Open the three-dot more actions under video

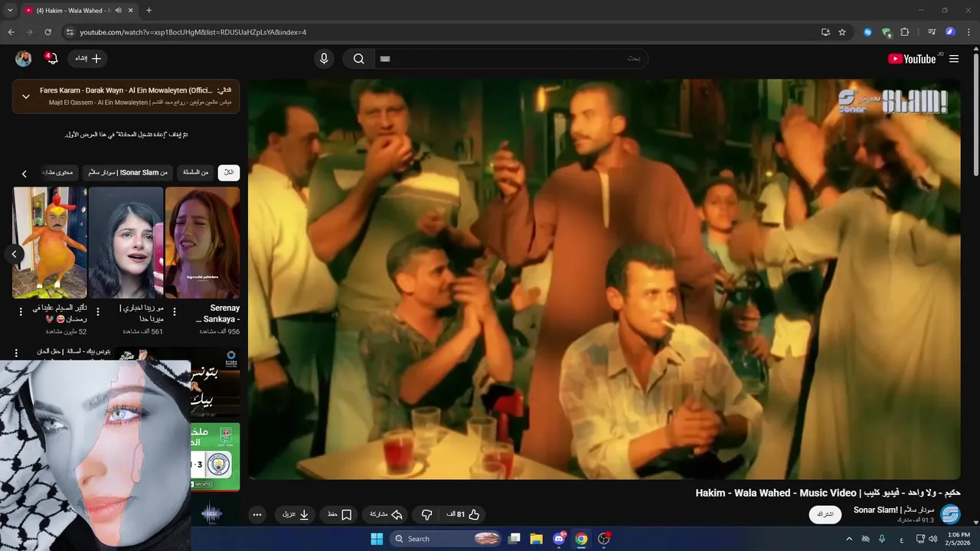coord(257,515)
